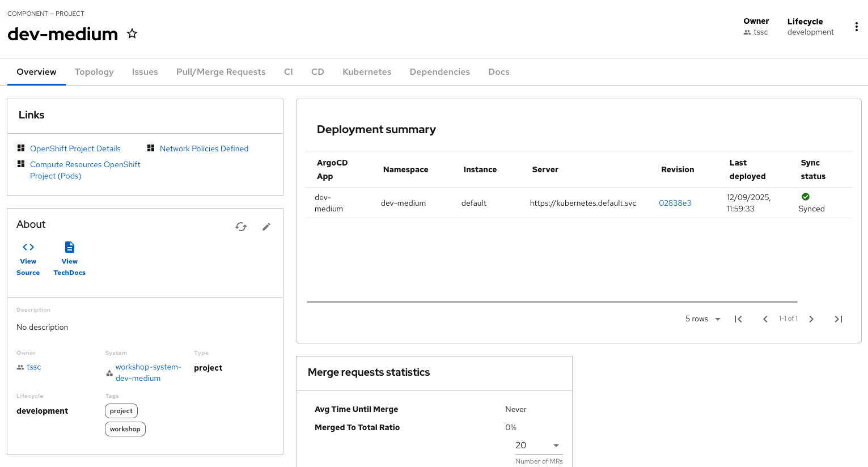Open Compute Resources OpenShift Project (Pods) link
The height and width of the screenshot is (467, 868).
point(85,170)
